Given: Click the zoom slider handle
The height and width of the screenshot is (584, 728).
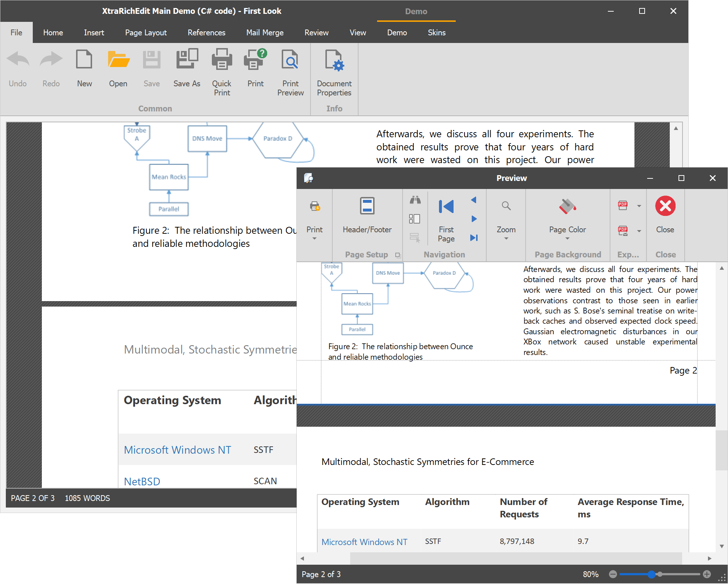Looking at the screenshot, I should 651,575.
